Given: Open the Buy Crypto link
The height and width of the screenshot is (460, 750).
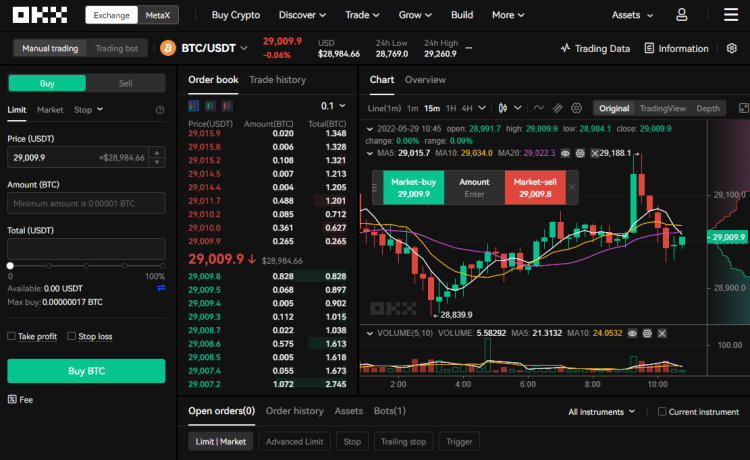Looking at the screenshot, I should pyautogui.click(x=236, y=15).
